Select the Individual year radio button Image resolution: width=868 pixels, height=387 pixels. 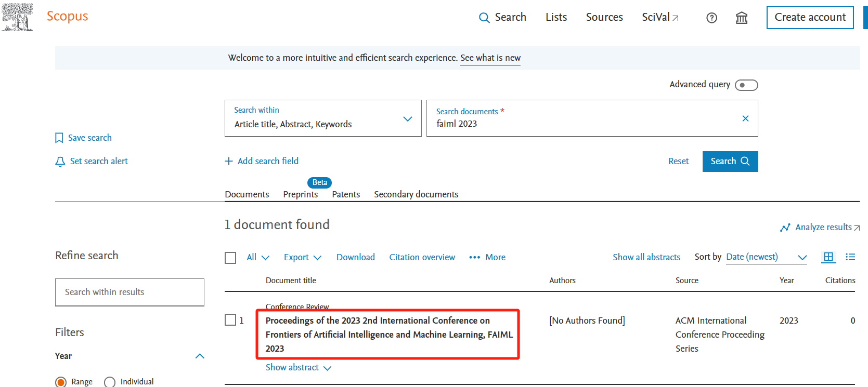click(110, 382)
